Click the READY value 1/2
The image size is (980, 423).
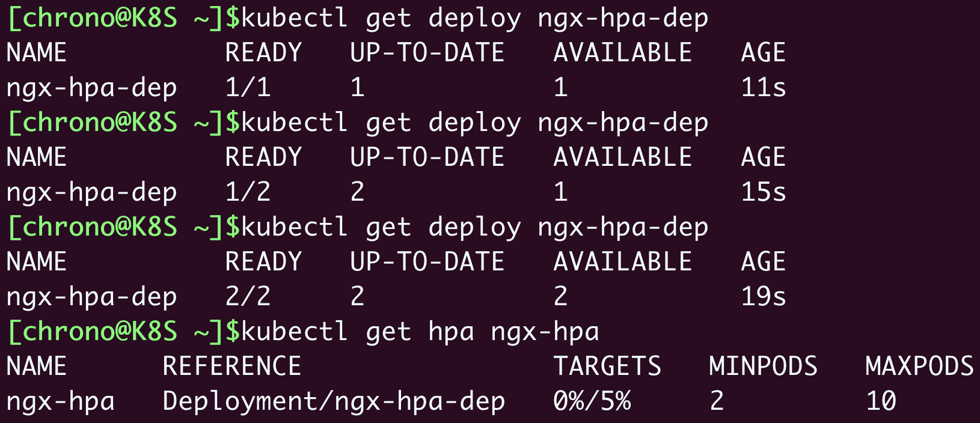pyautogui.click(x=248, y=192)
